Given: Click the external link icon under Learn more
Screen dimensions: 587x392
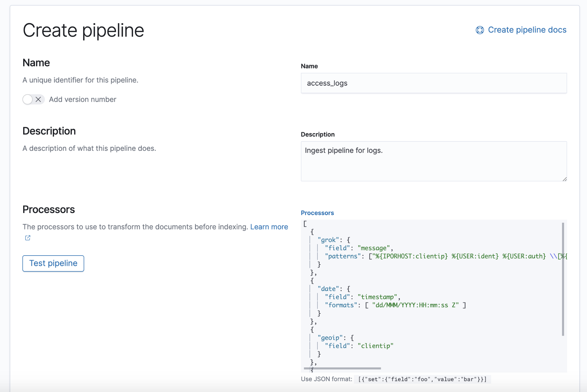Looking at the screenshot, I should pyautogui.click(x=27, y=238).
